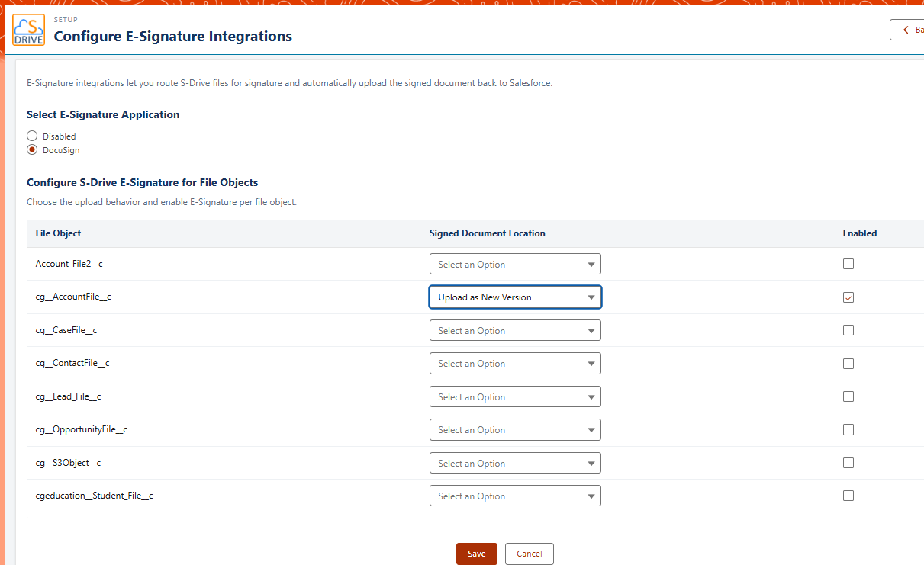Image resolution: width=924 pixels, height=565 pixels.
Task: Click the cg__Lead_File__c row label
Action: 69,396
